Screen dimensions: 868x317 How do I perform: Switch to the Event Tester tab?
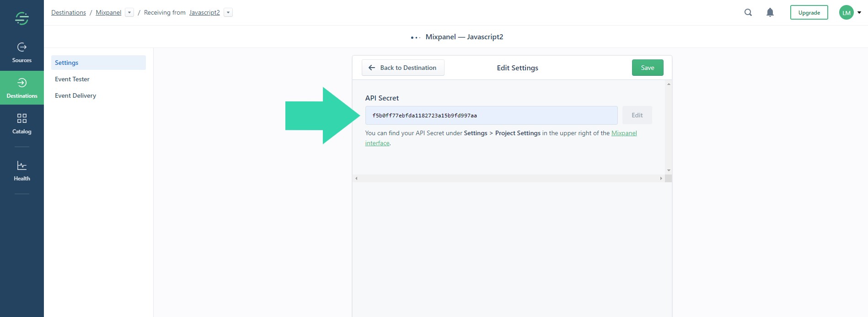[72, 79]
